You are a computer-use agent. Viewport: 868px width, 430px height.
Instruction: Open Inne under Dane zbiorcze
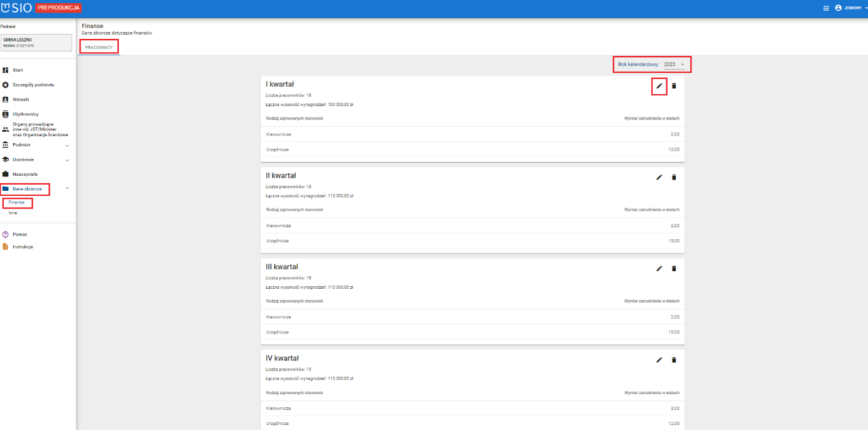tap(13, 213)
